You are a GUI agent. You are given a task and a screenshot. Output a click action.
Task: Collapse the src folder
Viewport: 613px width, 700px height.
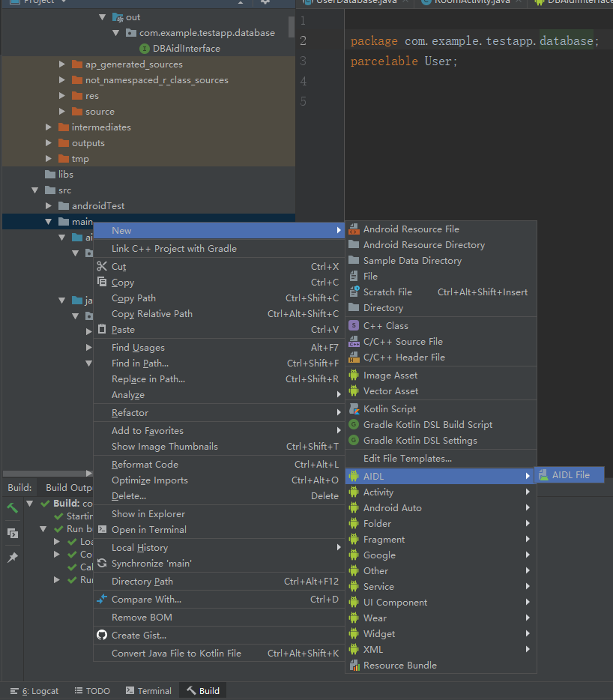click(34, 190)
